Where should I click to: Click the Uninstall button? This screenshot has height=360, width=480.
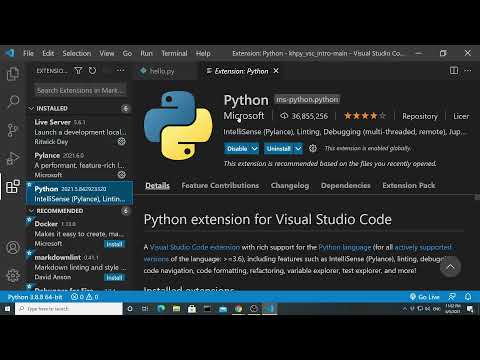[x=279, y=148]
